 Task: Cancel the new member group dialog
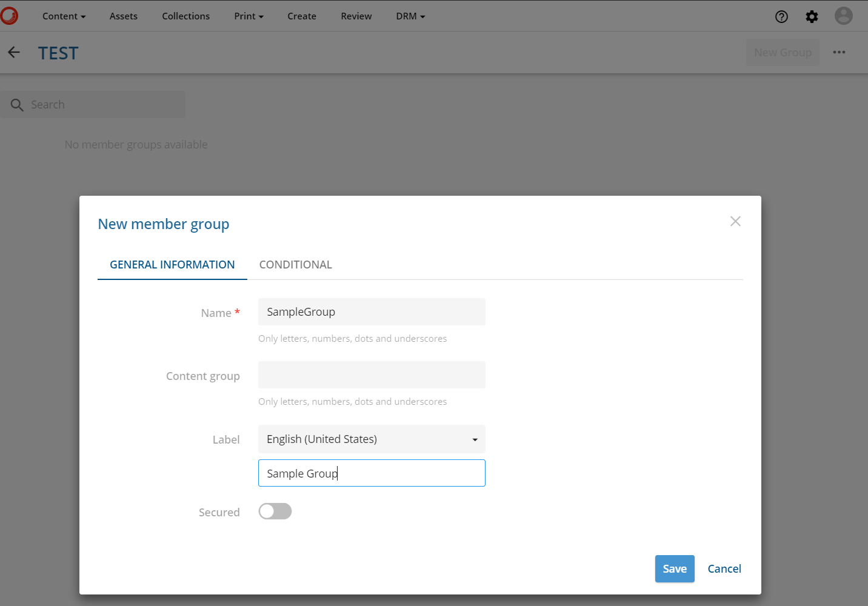tap(724, 569)
